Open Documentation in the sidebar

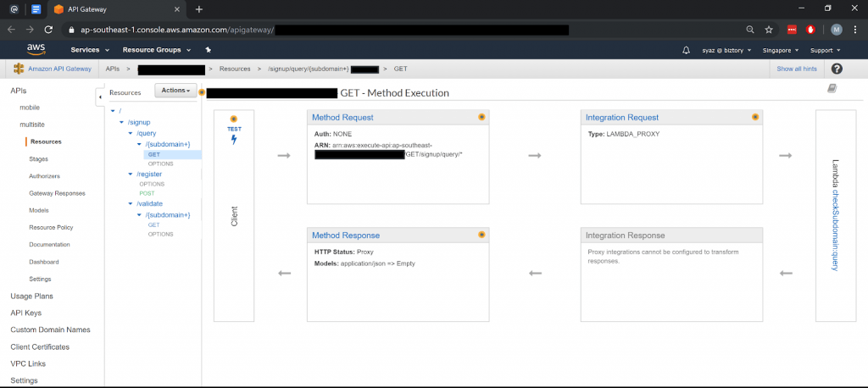tap(49, 245)
